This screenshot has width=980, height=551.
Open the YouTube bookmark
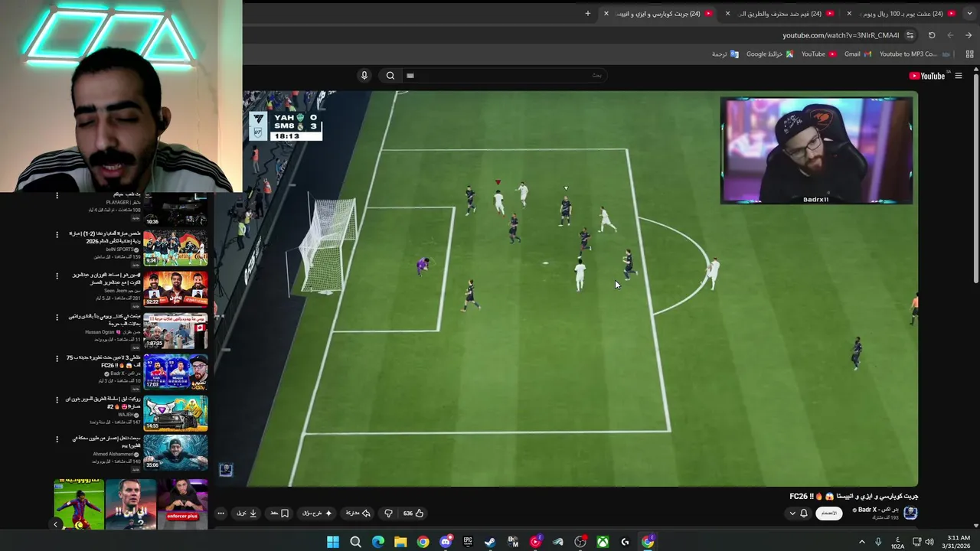(818, 54)
